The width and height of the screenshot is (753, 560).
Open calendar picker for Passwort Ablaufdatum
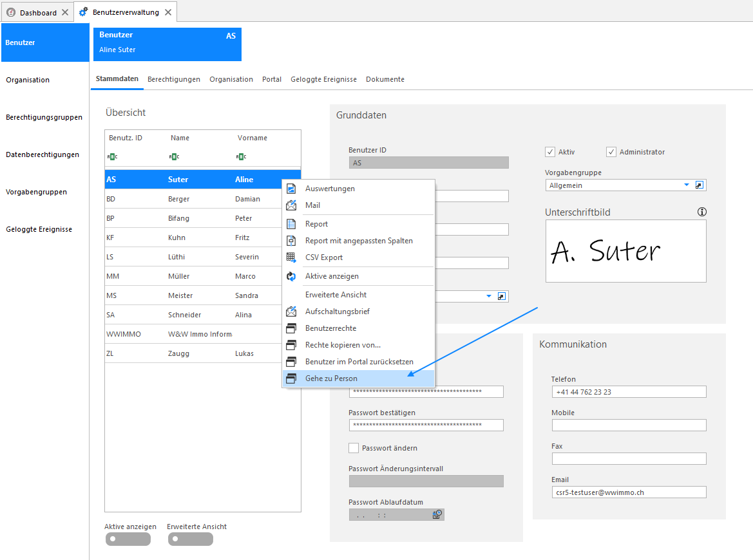click(437, 514)
